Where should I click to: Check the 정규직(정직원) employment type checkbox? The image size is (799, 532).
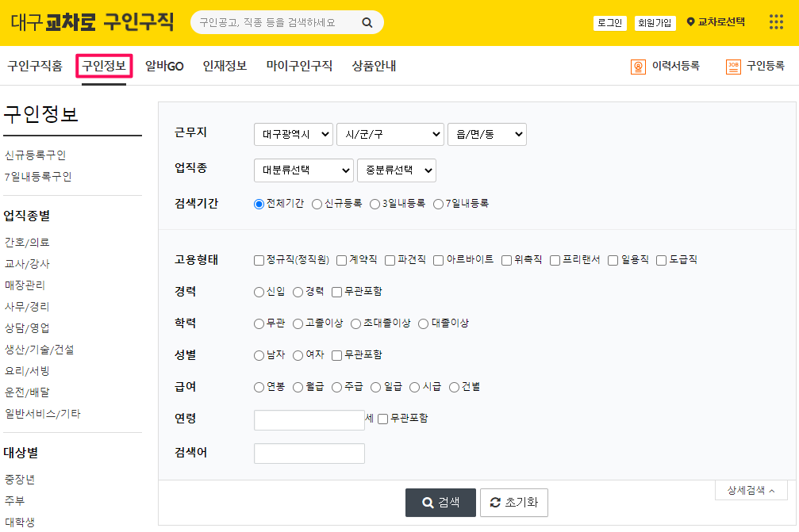[257, 259]
